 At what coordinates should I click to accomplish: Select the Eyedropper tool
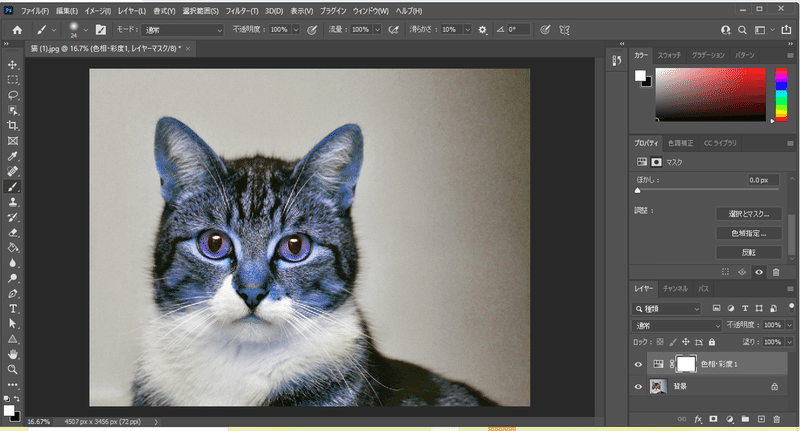pyautogui.click(x=13, y=156)
